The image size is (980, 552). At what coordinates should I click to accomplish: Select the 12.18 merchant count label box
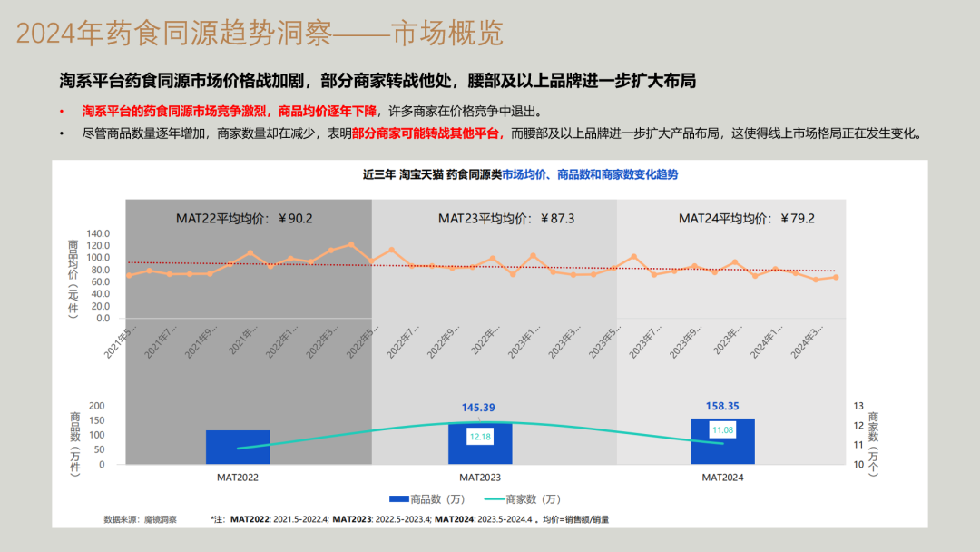479,437
